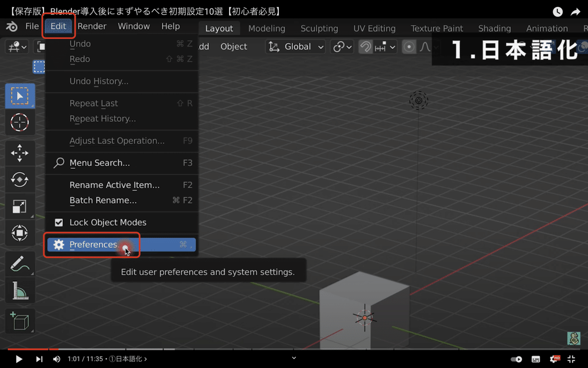Click the YouTube share arrow icon

point(575,11)
